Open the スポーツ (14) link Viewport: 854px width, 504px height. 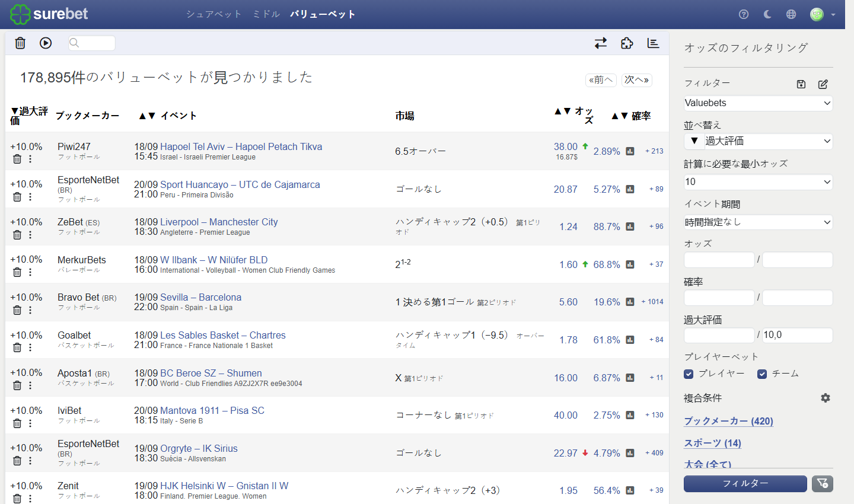click(712, 443)
